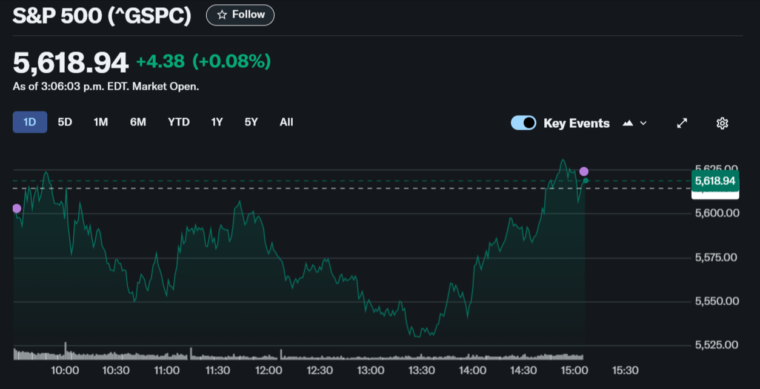Click the 11:30 time axis label

[x=218, y=371]
